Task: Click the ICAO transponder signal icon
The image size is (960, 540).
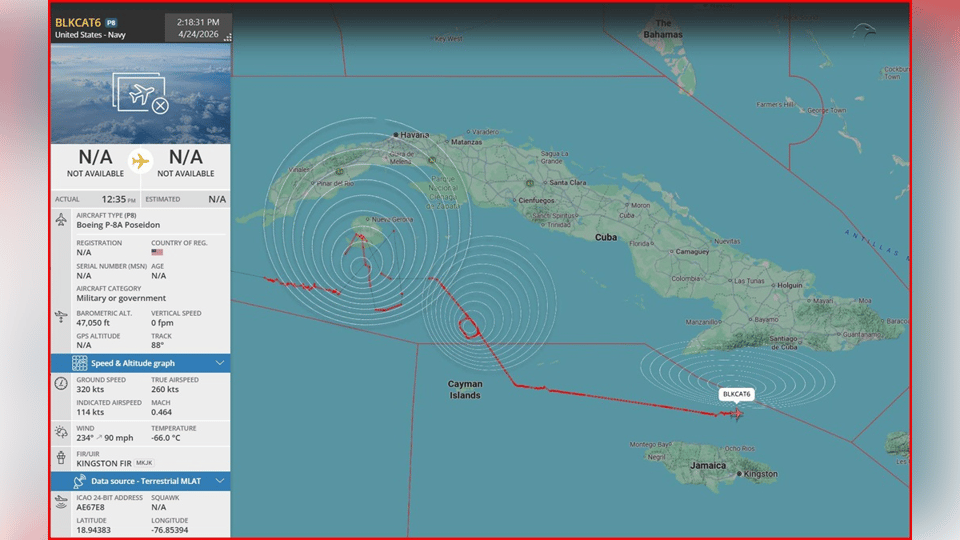Action: point(61,502)
